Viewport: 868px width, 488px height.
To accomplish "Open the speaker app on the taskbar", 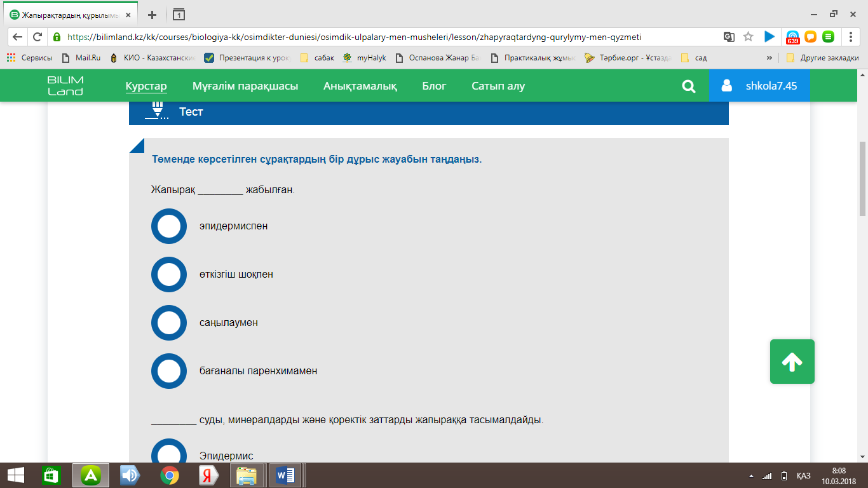I will [x=130, y=475].
